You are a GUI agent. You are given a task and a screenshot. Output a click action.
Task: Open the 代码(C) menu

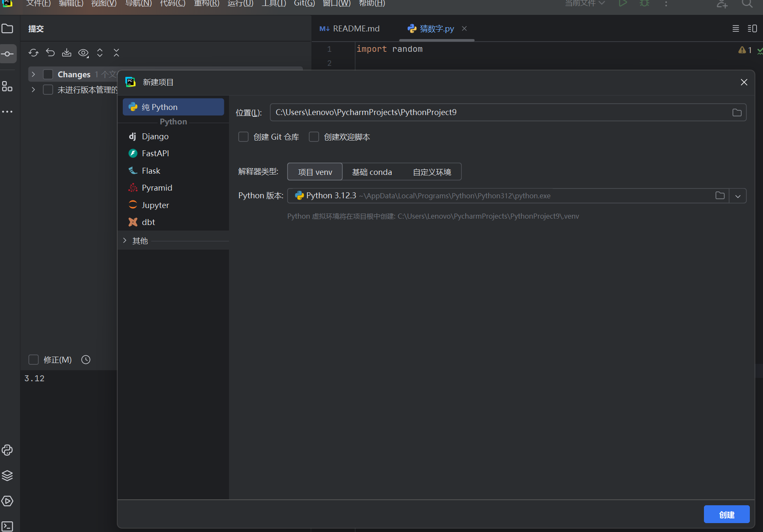172,3
